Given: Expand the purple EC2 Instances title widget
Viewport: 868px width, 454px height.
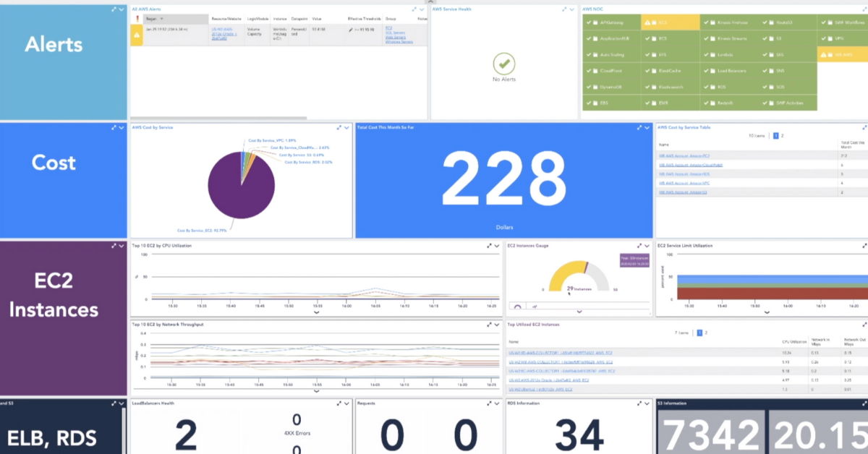Looking at the screenshot, I should tap(114, 246).
